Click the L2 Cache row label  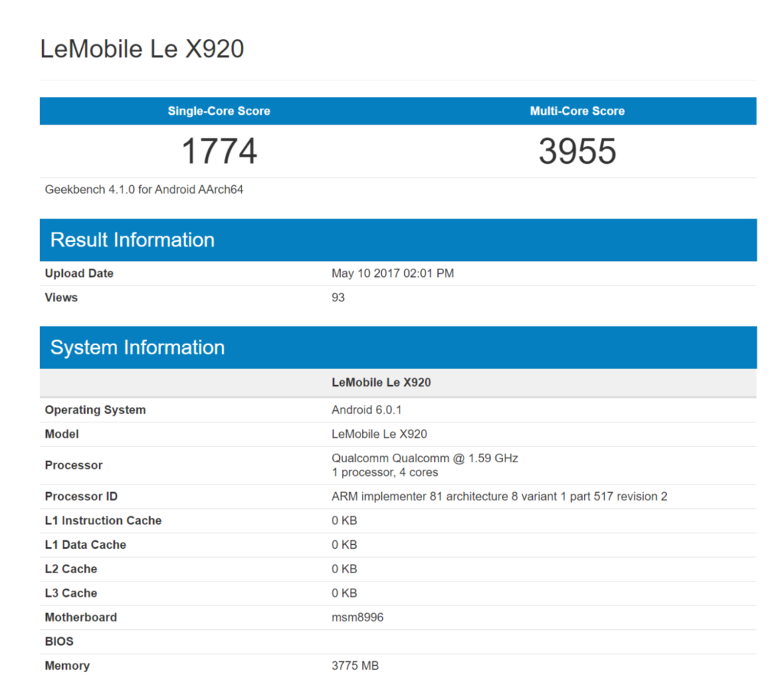pos(71,569)
